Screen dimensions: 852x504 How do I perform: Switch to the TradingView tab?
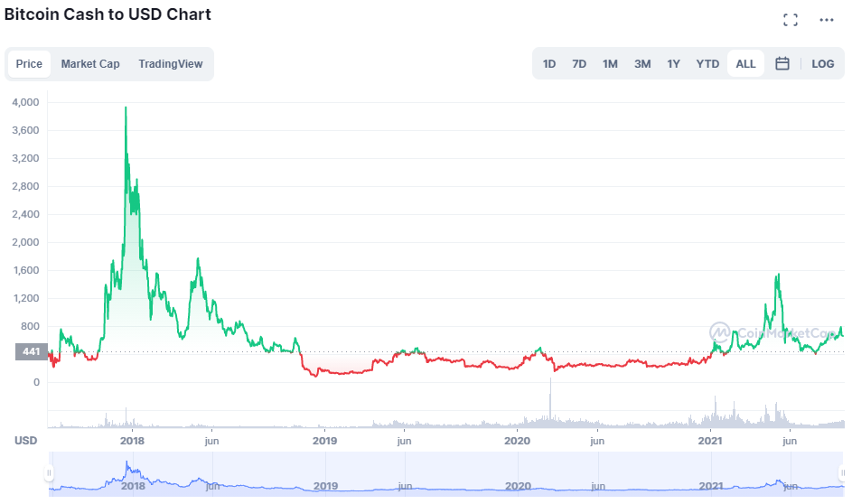[x=171, y=64]
